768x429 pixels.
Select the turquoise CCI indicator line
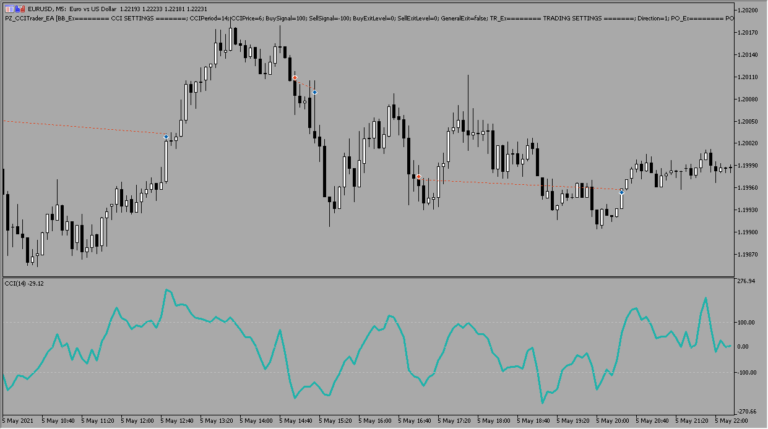point(240,330)
